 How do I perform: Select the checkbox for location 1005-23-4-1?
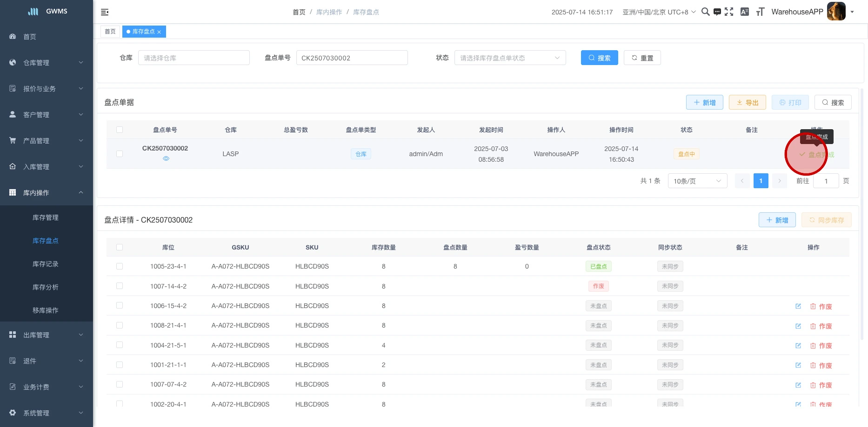coord(120,266)
